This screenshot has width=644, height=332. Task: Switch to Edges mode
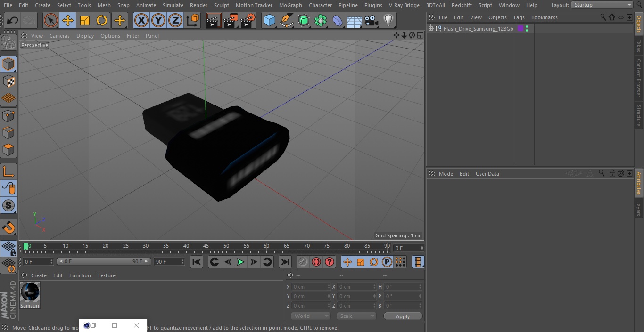(x=8, y=132)
